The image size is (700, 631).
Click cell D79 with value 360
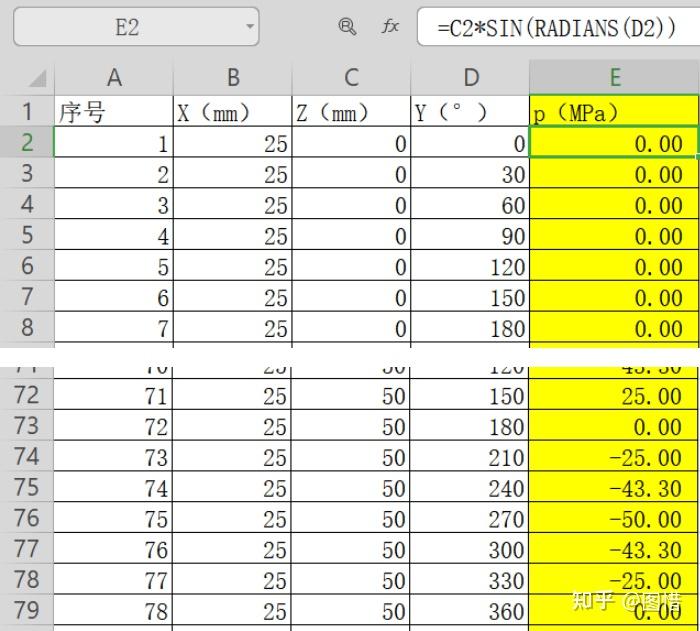[x=470, y=610]
